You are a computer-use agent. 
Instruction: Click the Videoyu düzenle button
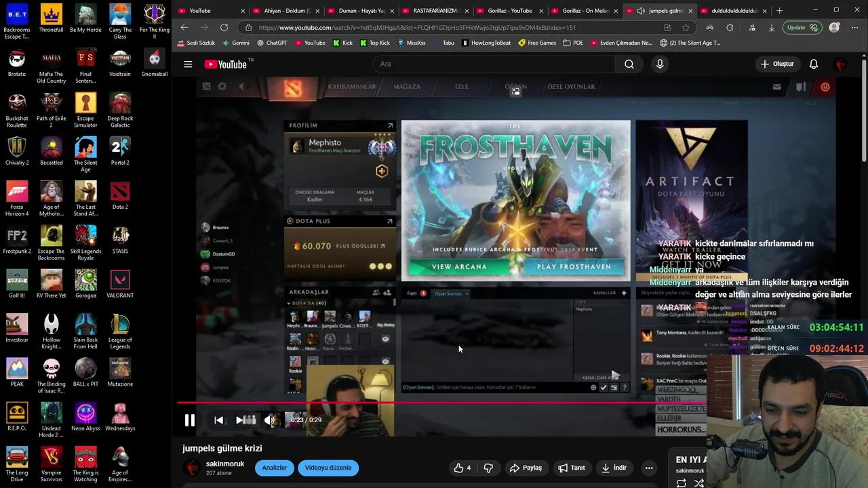(x=328, y=468)
